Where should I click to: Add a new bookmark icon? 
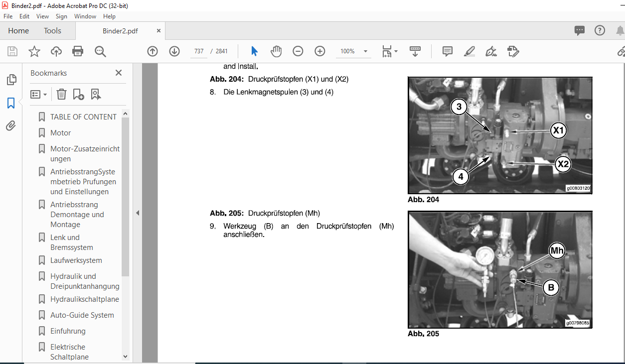[x=78, y=94]
